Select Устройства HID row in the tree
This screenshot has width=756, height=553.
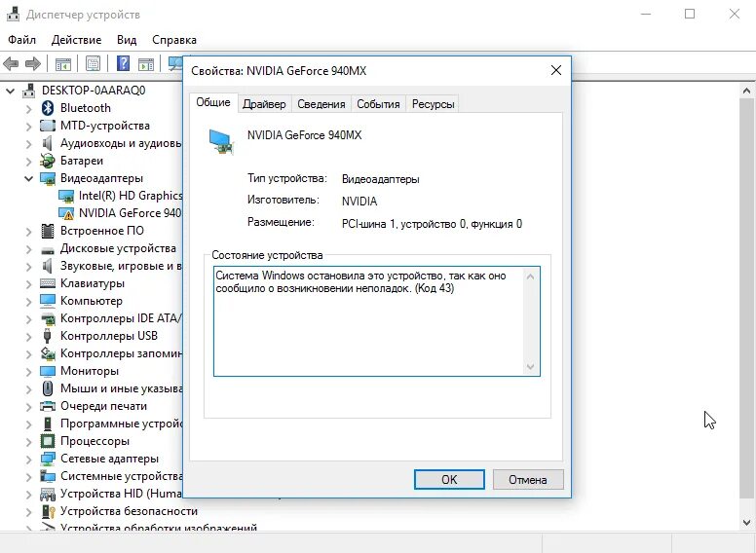pyautogui.click(x=122, y=494)
